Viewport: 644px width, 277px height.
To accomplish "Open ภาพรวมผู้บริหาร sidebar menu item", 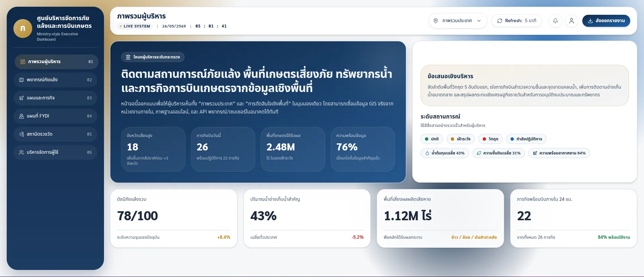I will (56, 62).
